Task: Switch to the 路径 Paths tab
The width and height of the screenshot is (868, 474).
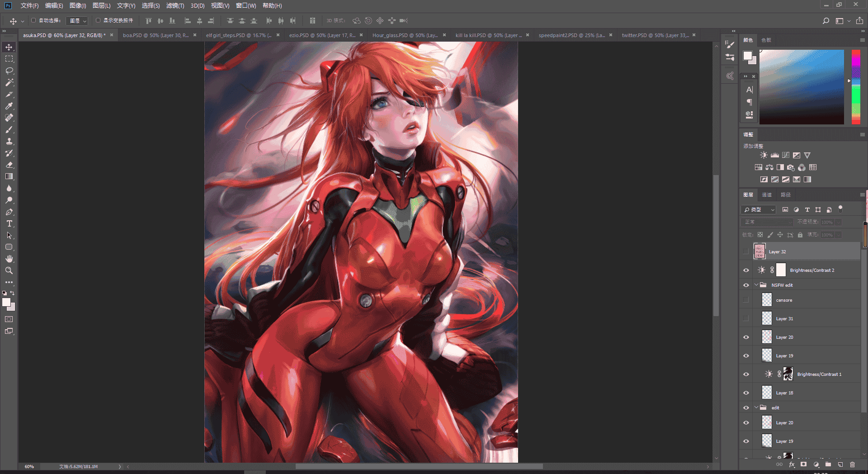Action: point(786,195)
